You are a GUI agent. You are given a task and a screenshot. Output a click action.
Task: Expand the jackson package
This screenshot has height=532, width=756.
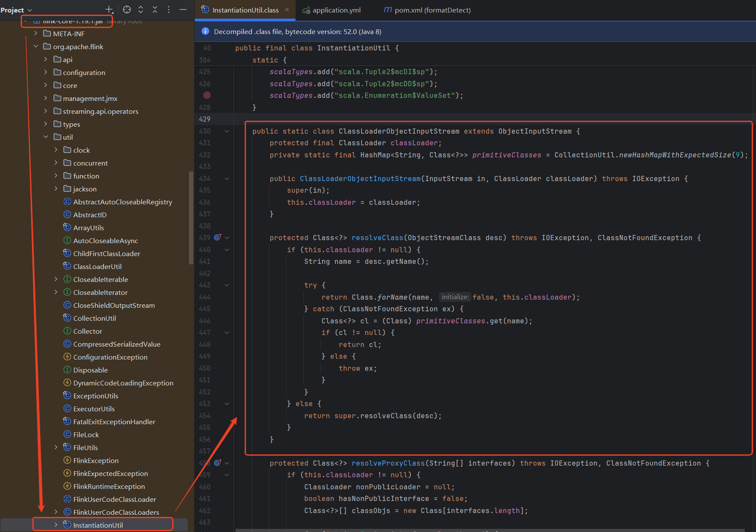point(56,188)
